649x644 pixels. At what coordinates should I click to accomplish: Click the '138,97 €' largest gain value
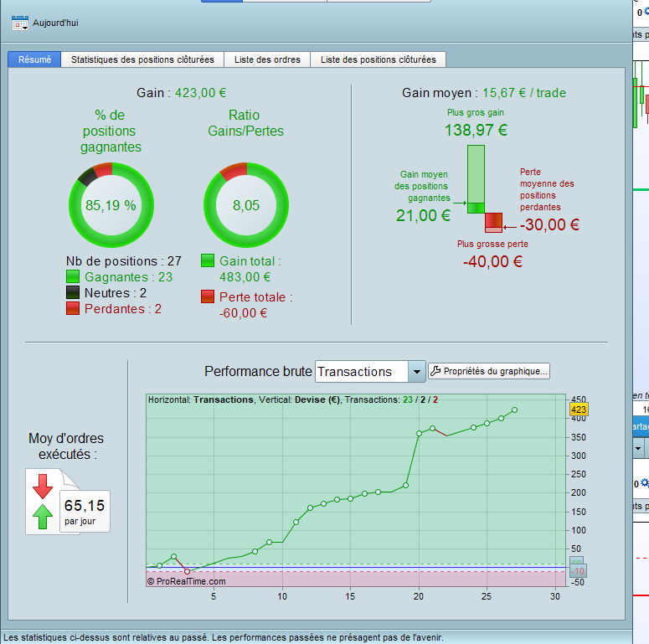(x=476, y=131)
